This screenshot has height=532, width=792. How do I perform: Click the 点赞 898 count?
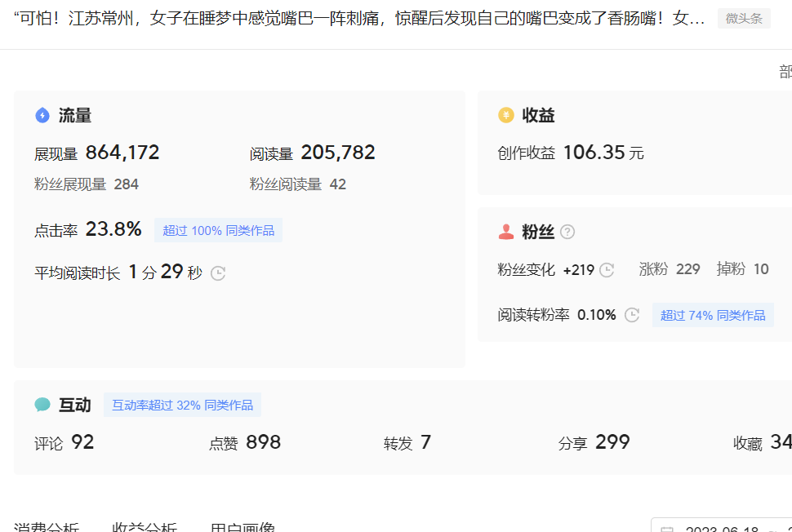coord(263,442)
